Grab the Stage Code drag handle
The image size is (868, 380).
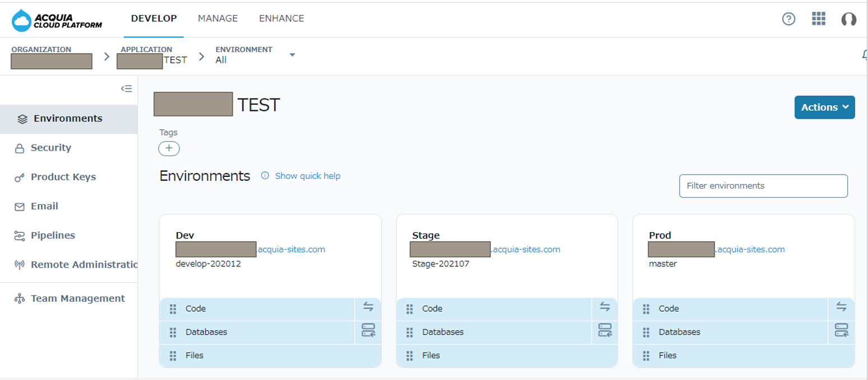(410, 309)
